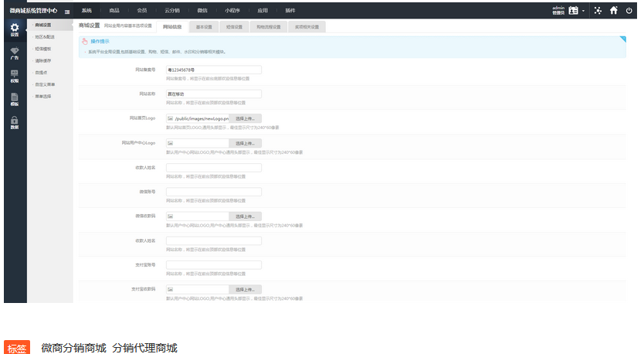Switch to the 基本设置 tab
The image size is (644, 354).
click(204, 26)
